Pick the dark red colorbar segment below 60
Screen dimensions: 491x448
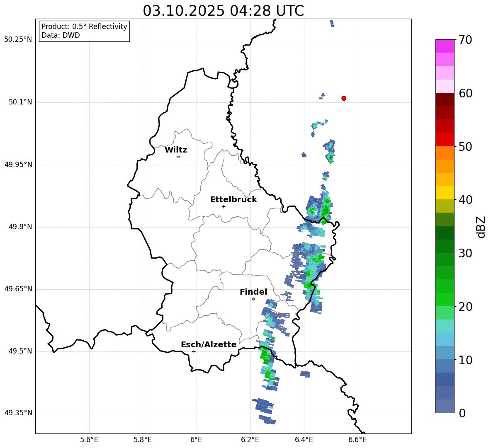(x=445, y=99)
